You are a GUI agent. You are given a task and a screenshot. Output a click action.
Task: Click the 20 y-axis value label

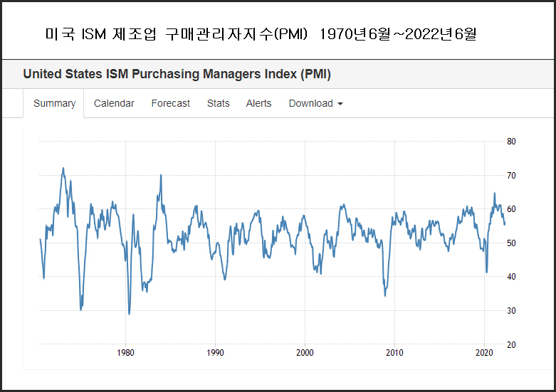511,345
